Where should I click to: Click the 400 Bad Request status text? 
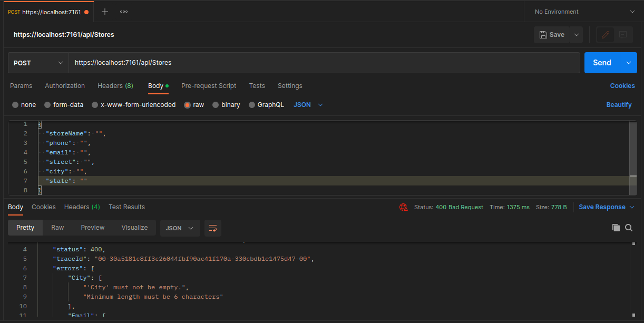(x=459, y=207)
